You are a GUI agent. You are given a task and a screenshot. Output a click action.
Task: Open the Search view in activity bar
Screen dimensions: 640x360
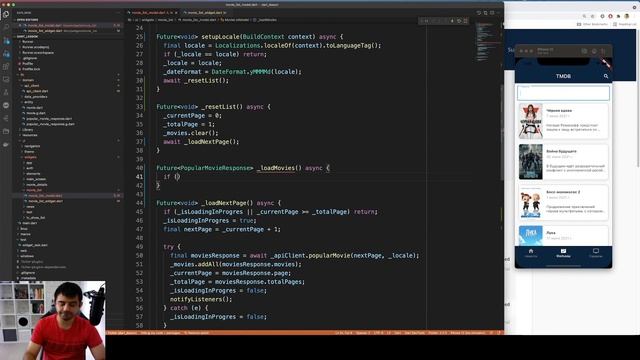coord(6,27)
